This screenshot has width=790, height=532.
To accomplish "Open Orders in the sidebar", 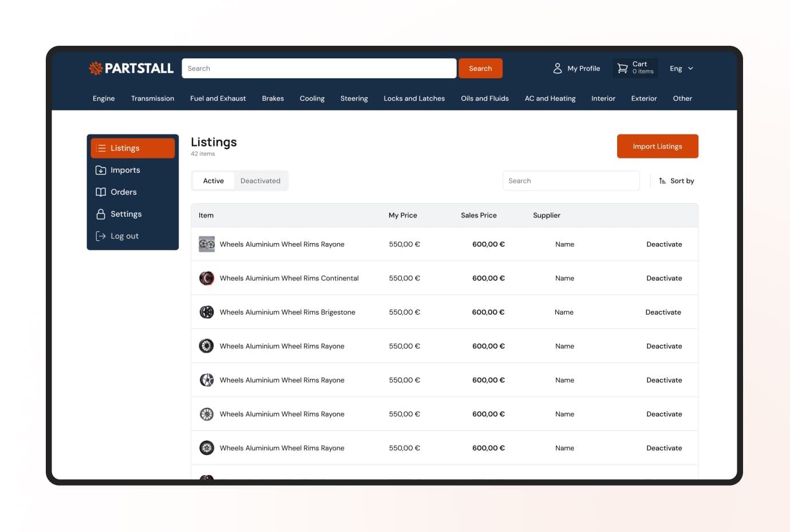I will pos(132,192).
